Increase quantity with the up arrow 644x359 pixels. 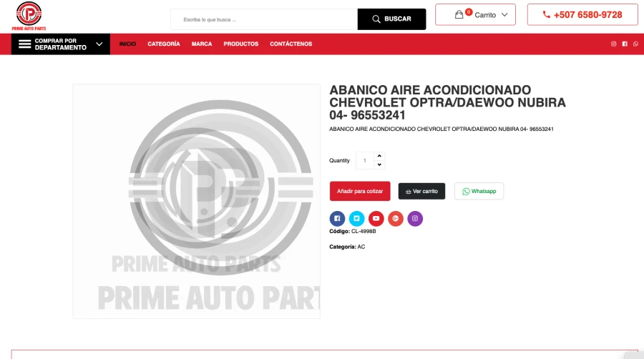click(379, 156)
